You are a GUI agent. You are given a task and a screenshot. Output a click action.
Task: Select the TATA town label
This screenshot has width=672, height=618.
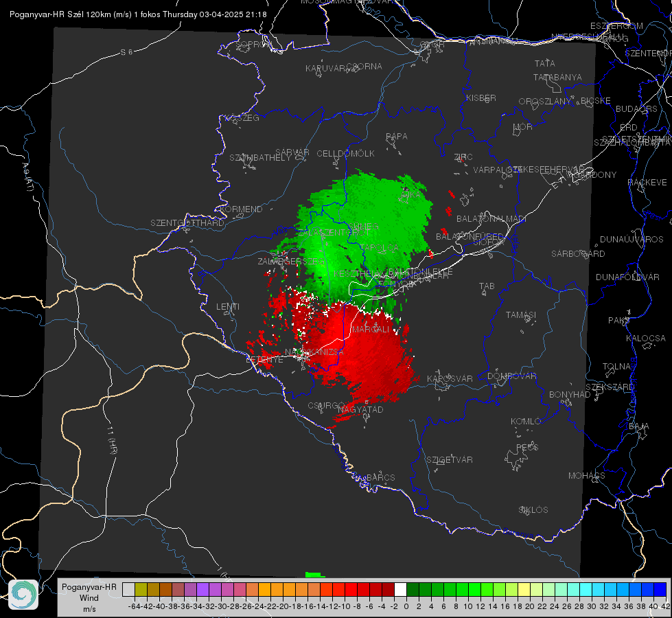point(545,63)
